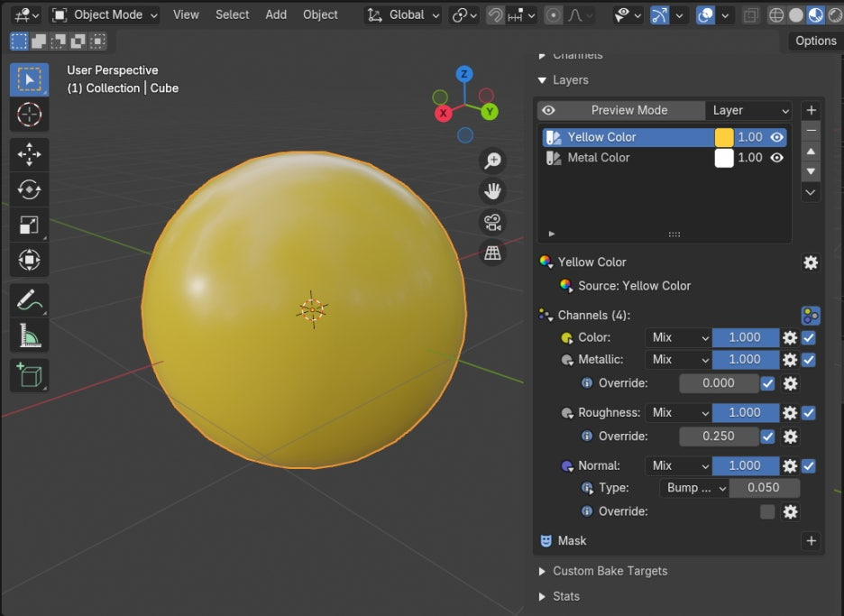Select the 3D Cursor tool
This screenshot has width=844, height=616.
tap(29, 115)
